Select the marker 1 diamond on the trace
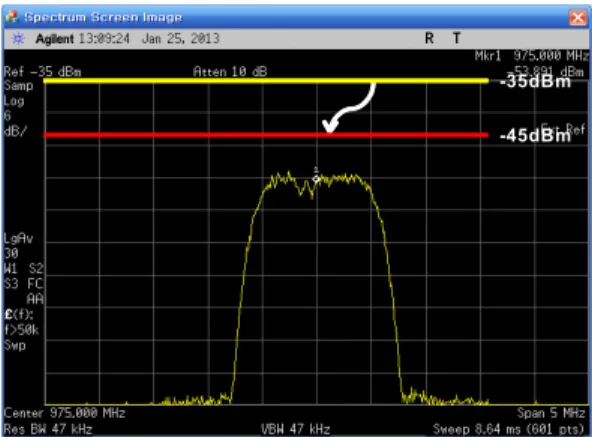The height and width of the screenshot is (437, 592). pos(316,179)
